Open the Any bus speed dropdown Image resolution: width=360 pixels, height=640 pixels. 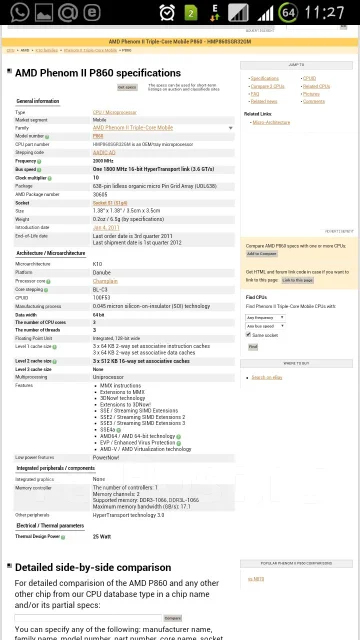pos(265,326)
